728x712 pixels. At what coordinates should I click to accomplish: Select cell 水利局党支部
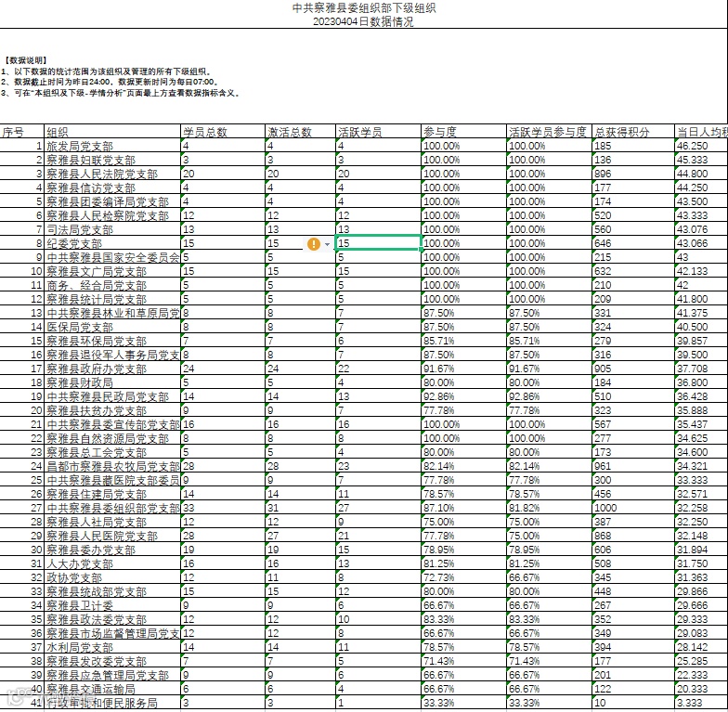point(112,647)
